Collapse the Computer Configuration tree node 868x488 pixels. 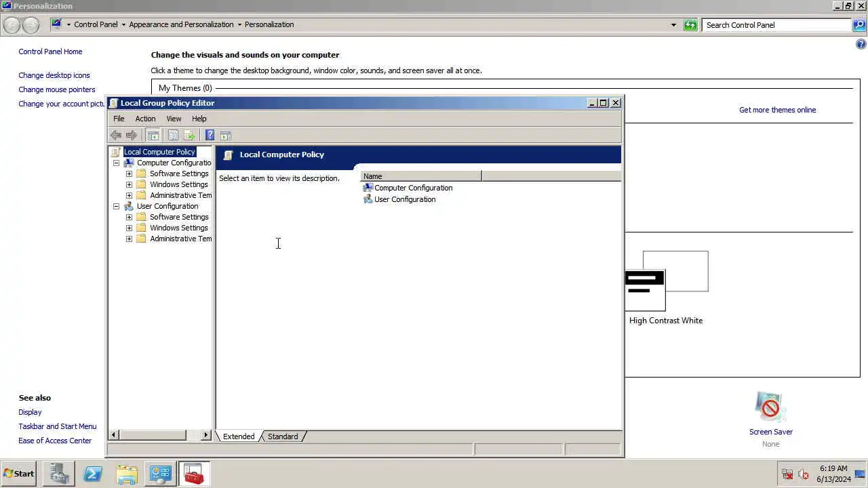116,163
